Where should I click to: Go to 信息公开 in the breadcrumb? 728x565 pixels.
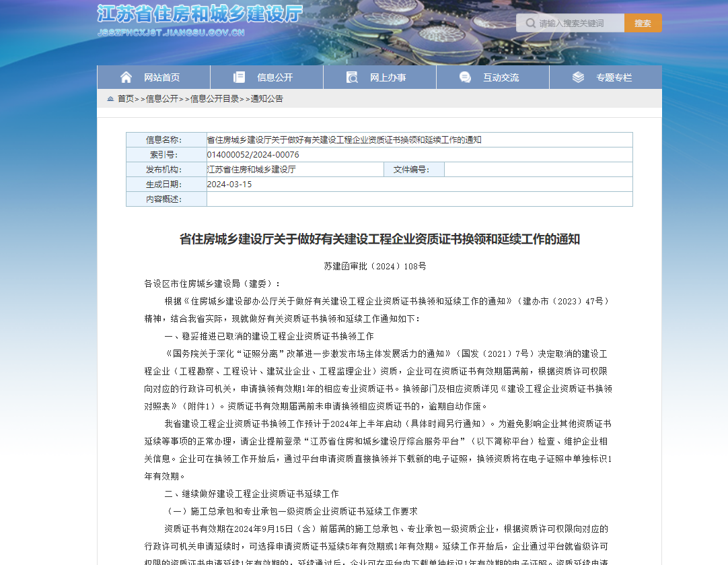tap(162, 98)
